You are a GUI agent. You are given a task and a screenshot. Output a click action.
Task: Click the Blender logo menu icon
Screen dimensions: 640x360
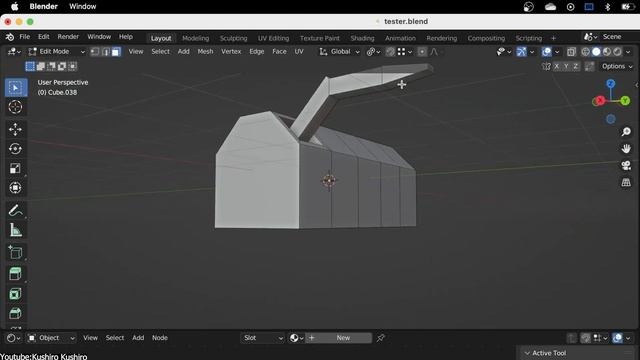(10, 37)
